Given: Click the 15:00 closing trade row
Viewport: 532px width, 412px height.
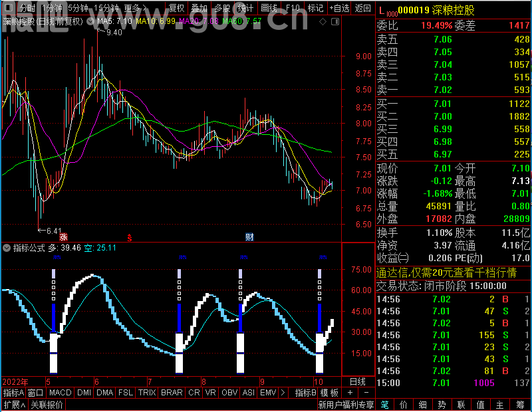Looking at the screenshot, I should tap(454, 383).
